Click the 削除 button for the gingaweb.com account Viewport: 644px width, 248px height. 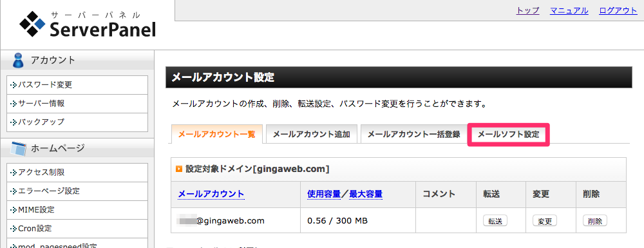click(594, 221)
